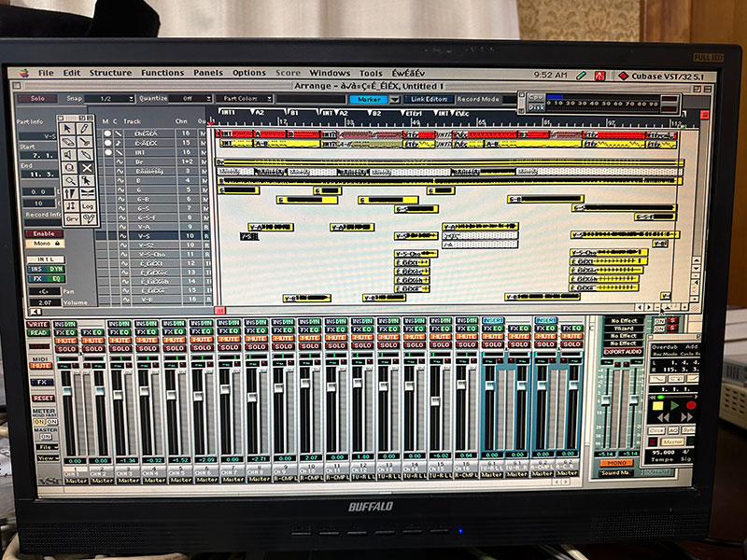Open the Options menu
The image size is (747, 560).
[x=248, y=73]
